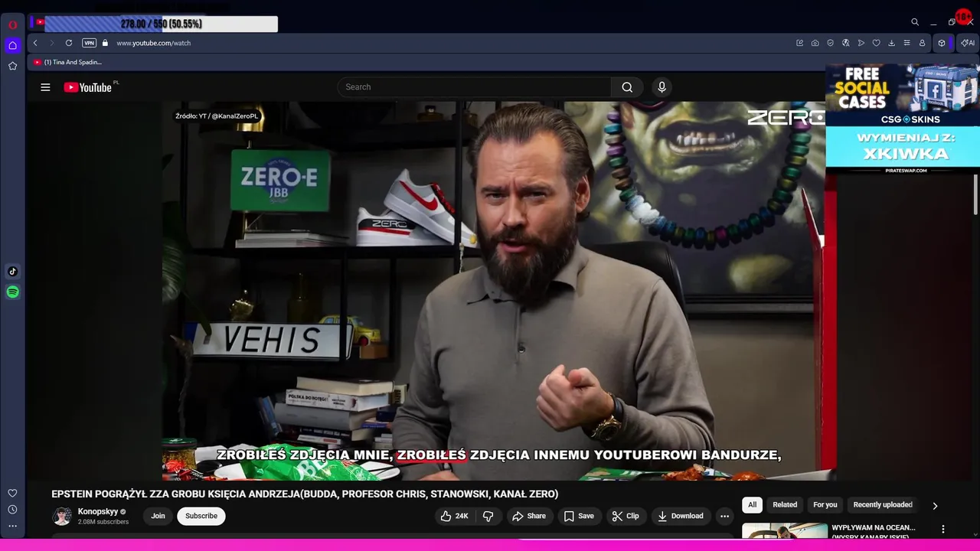Select the For you filter chip

pos(825,505)
